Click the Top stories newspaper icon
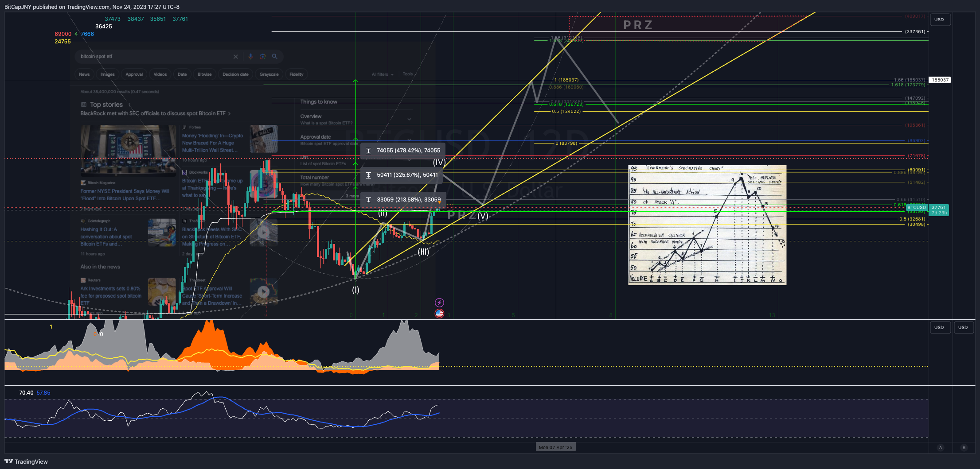This screenshot has height=469, width=980. pos(83,105)
